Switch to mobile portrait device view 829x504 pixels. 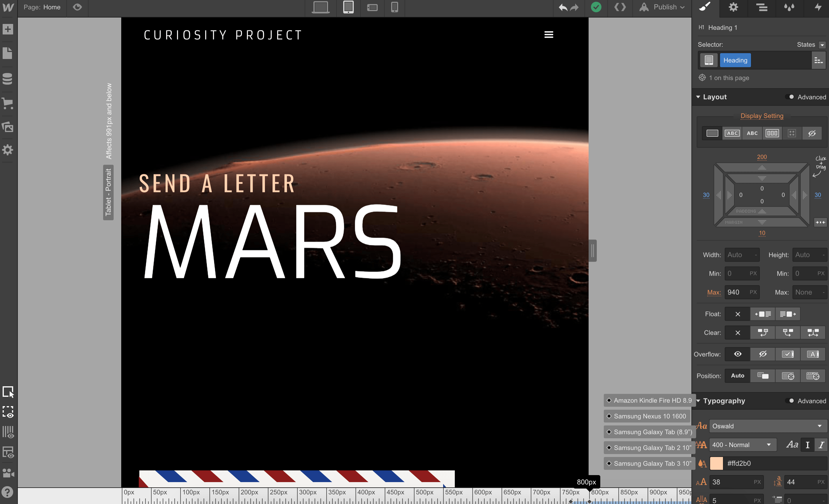point(394,7)
